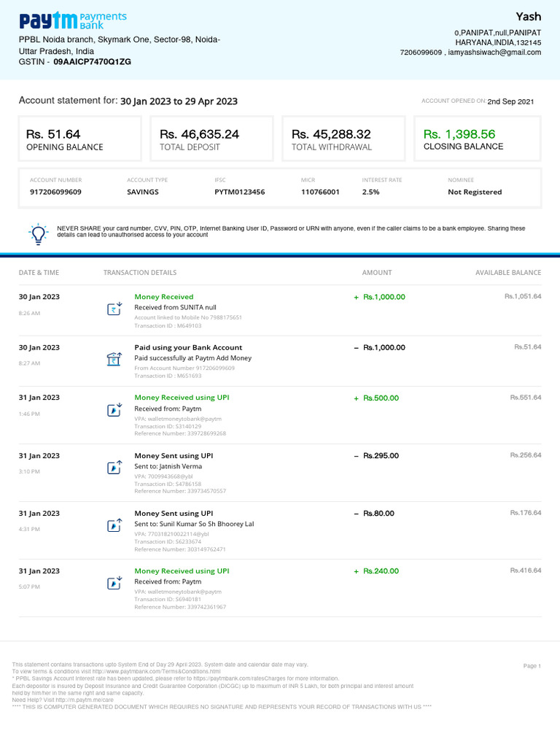Click MICR value 110766001
This screenshot has height=747, width=560.
click(x=321, y=192)
